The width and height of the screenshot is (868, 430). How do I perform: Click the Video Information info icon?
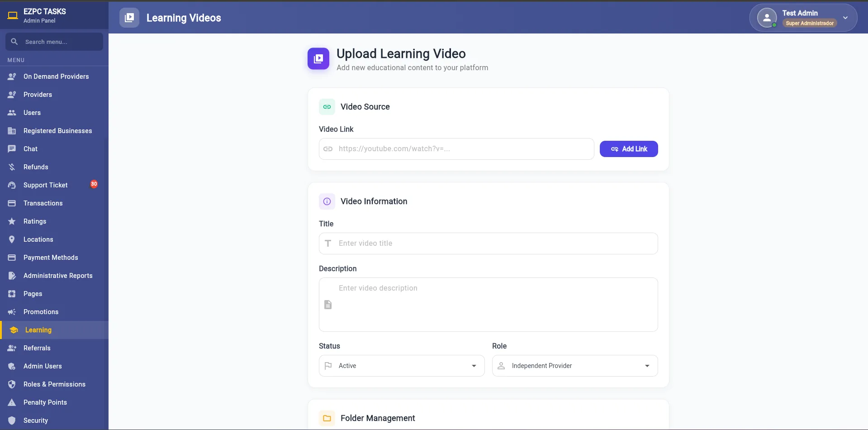click(327, 201)
